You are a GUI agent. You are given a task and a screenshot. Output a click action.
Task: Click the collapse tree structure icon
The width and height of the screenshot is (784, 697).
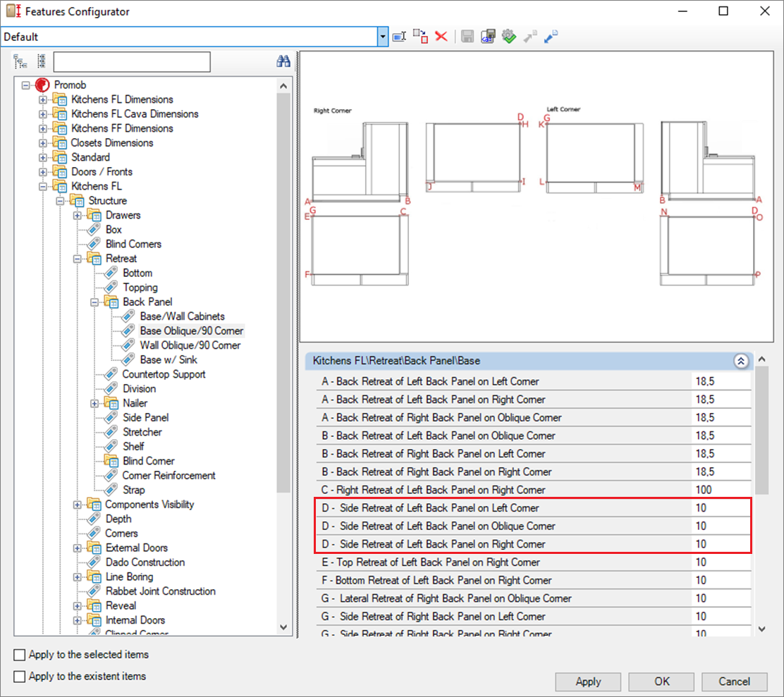coord(42,61)
